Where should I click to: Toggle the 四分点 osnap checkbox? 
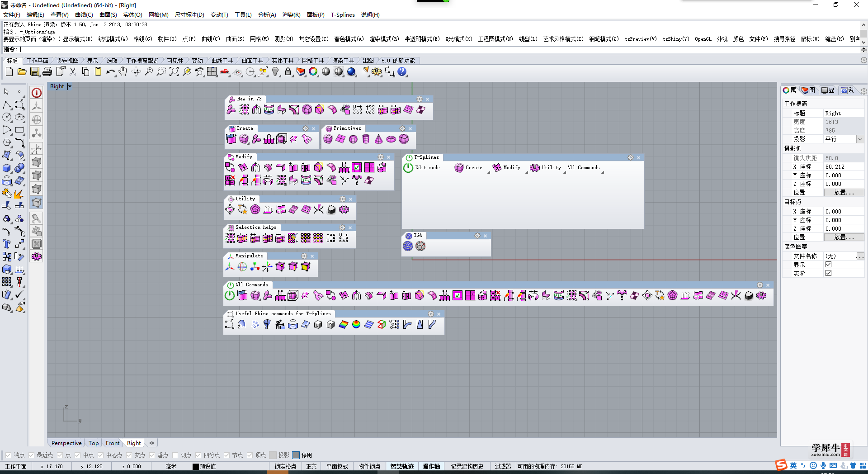pos(198,455)
